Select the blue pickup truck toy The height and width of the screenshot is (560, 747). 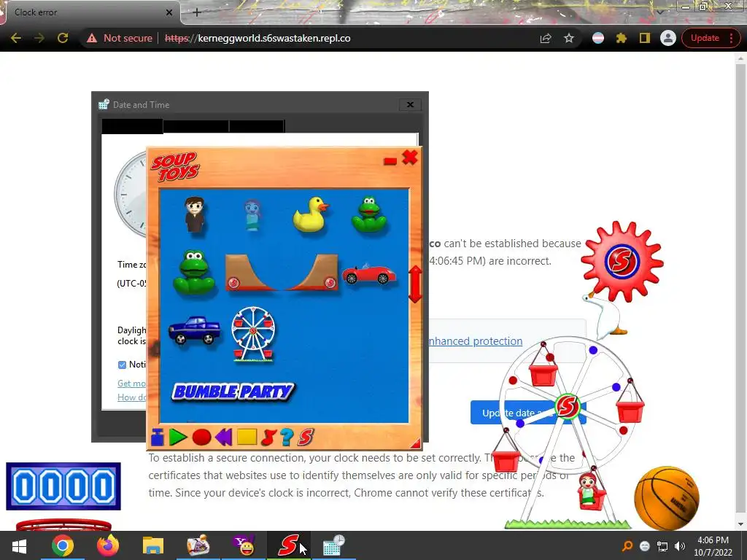[x=194, y=330]
